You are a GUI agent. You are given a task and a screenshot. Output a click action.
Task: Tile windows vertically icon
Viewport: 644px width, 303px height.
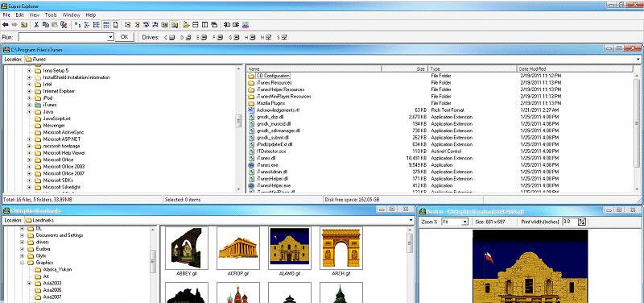[204, 25]
